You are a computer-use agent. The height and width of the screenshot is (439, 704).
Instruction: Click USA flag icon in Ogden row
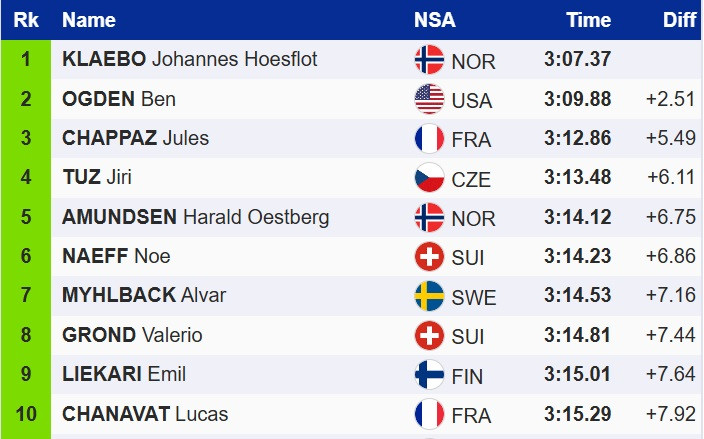[x=429, y=99]
